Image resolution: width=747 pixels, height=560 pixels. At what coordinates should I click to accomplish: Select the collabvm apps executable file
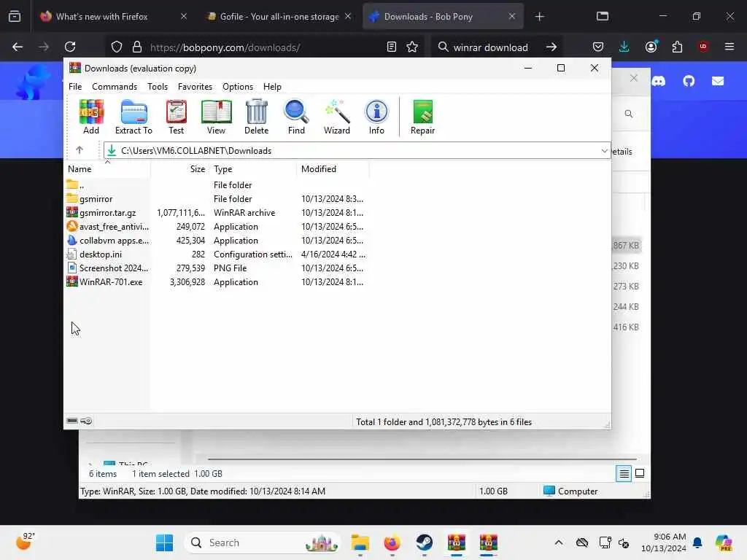[x=217, y=241]
